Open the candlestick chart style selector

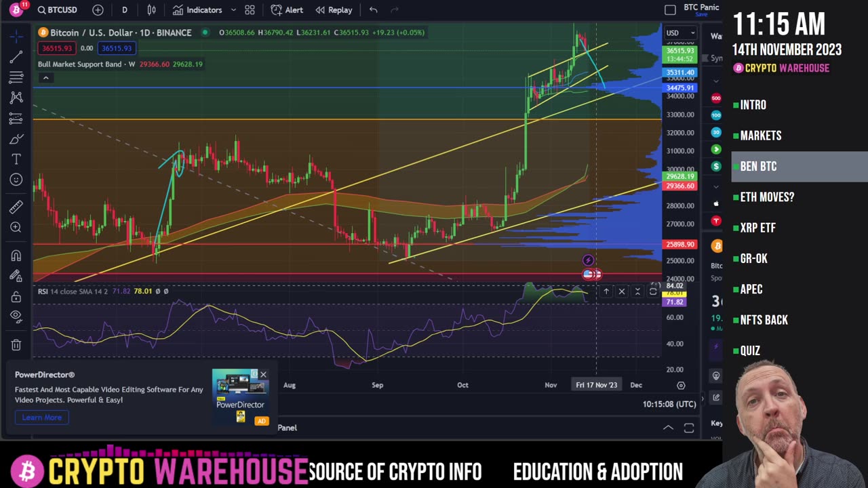151,9
